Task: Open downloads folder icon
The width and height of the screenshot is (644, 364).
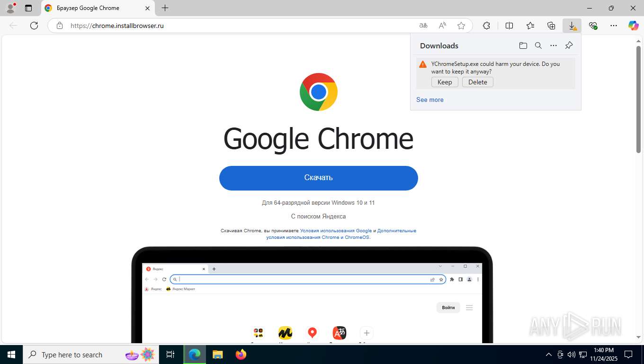Action: tap(523, 45)
